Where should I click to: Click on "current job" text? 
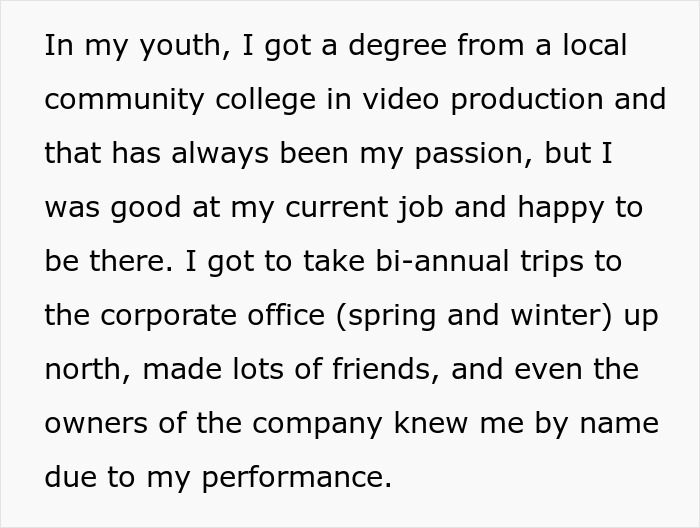point(364,208)
